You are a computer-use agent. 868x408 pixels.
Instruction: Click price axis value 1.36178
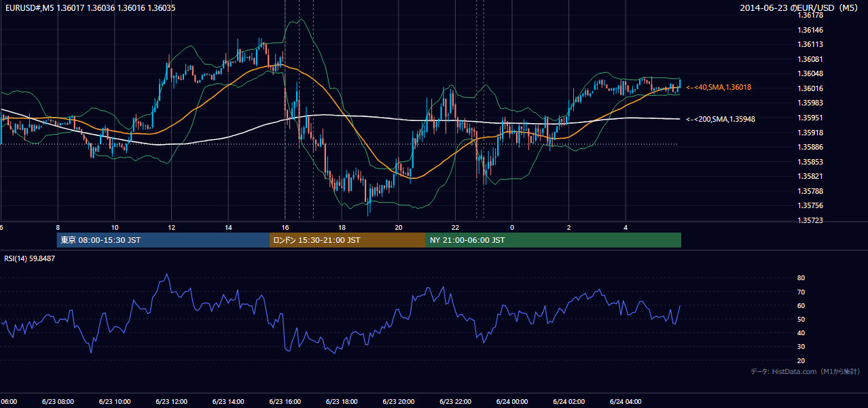(811, 15)
